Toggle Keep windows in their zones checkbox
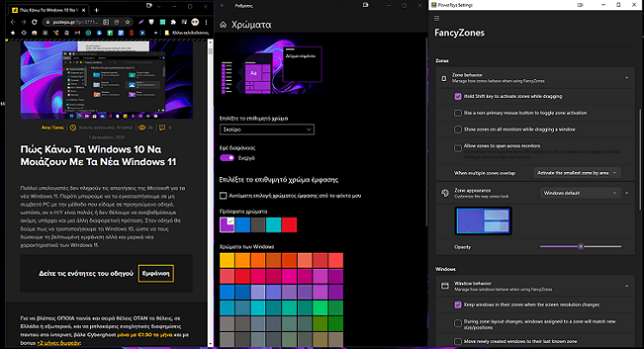The height and width of the screenshot is (349, 644). [x=458, y=305]
